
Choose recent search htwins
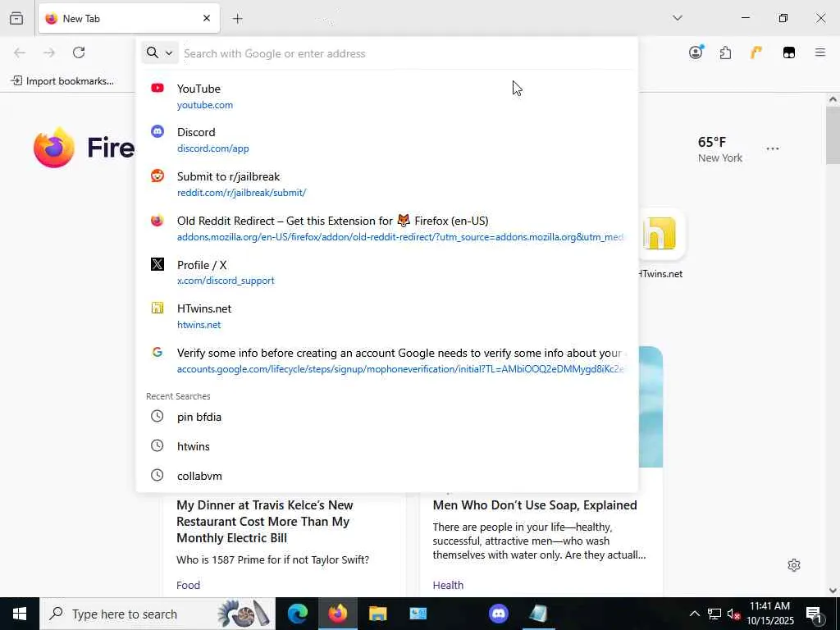coord(387,446)
